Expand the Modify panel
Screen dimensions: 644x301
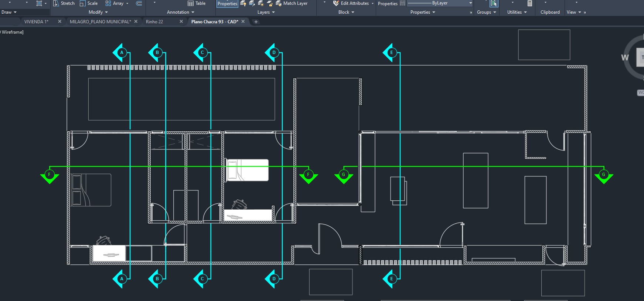point(98,12)
